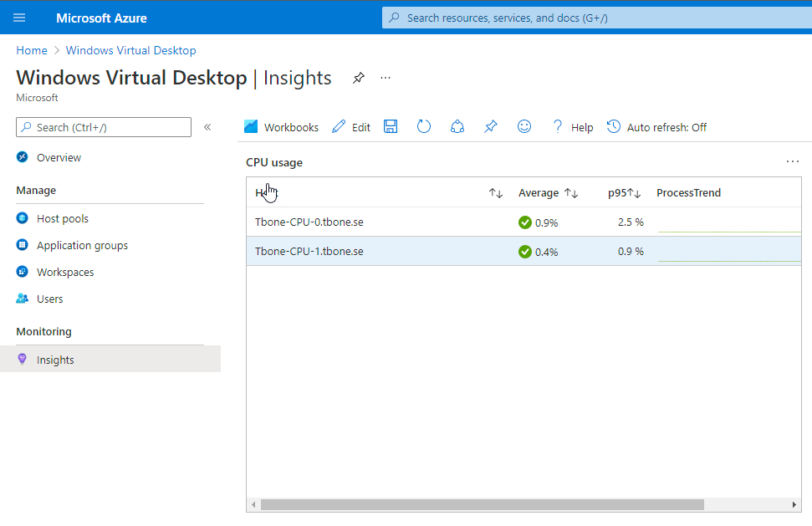Pin workbook using toolbar pin icon
Image resolution: width=812 pixels, height=526 pixels.
coord(491,127)
